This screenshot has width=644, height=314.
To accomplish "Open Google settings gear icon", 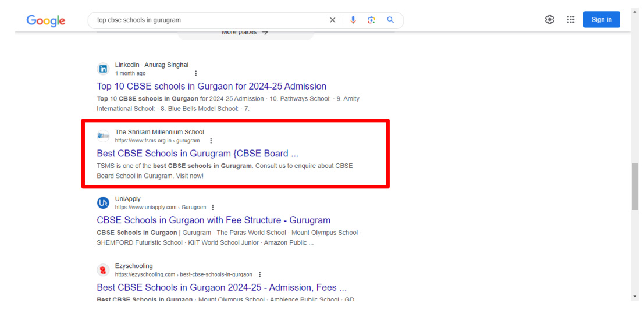I will point(549,20).
